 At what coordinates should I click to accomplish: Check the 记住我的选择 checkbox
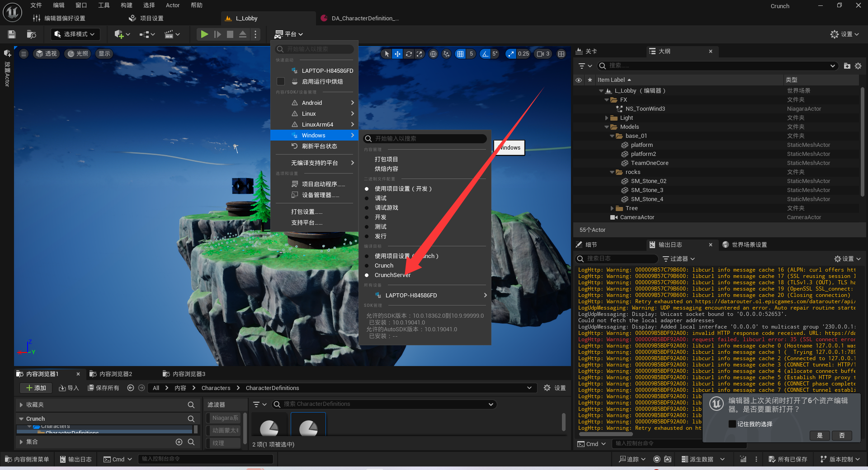pos(732,424)
